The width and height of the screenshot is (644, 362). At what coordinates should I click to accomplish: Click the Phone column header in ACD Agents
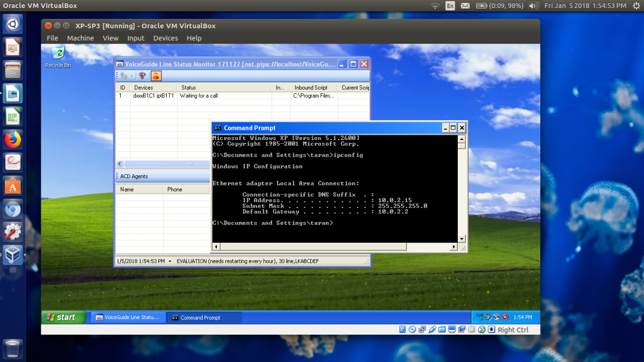tap(186, 189)
